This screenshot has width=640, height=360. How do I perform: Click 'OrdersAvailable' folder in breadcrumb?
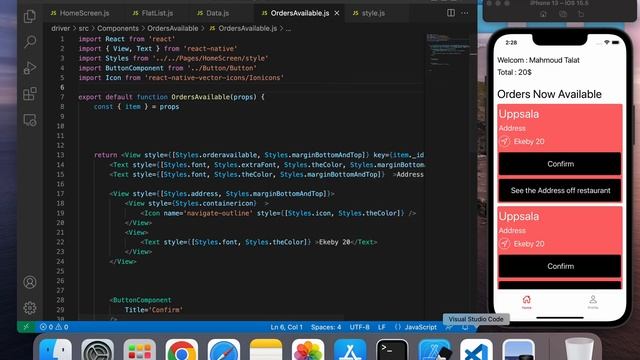click(172, 28)
